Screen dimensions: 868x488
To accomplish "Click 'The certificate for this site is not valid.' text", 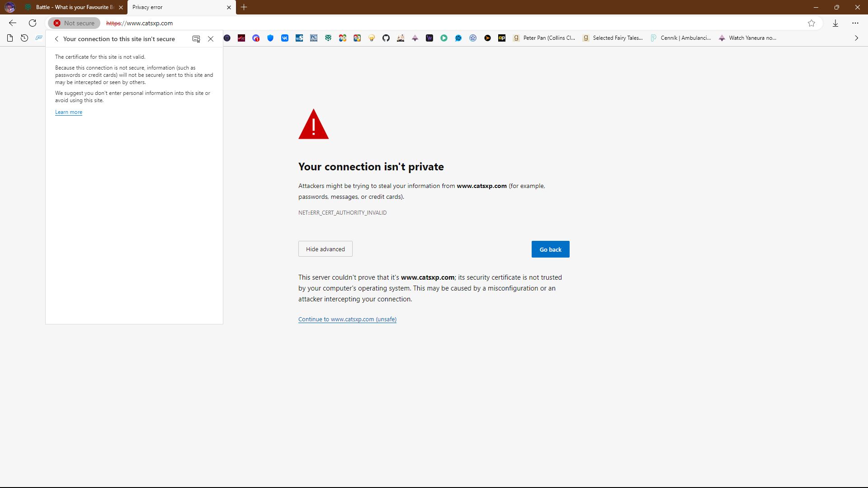I will (100, 57).
